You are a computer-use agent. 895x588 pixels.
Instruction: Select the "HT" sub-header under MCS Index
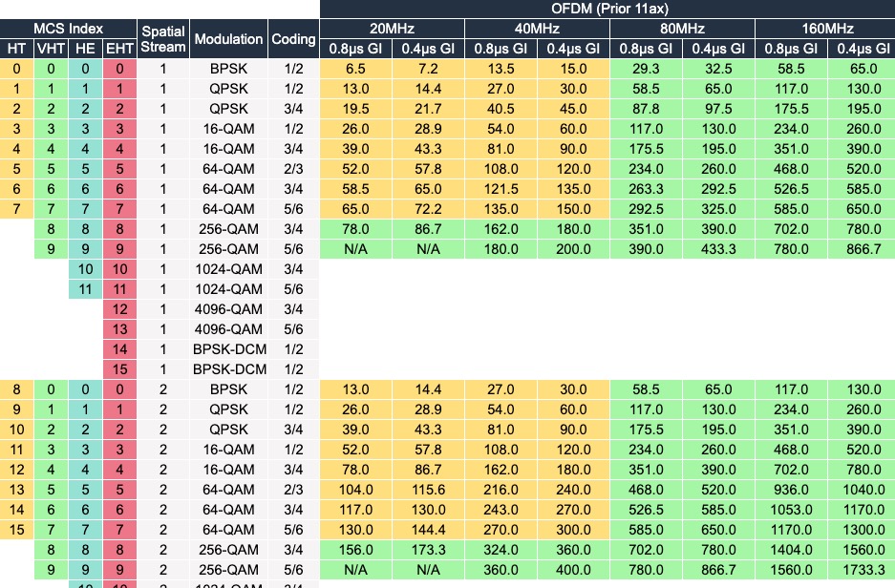pyautogui.click(x=16, y=49)
